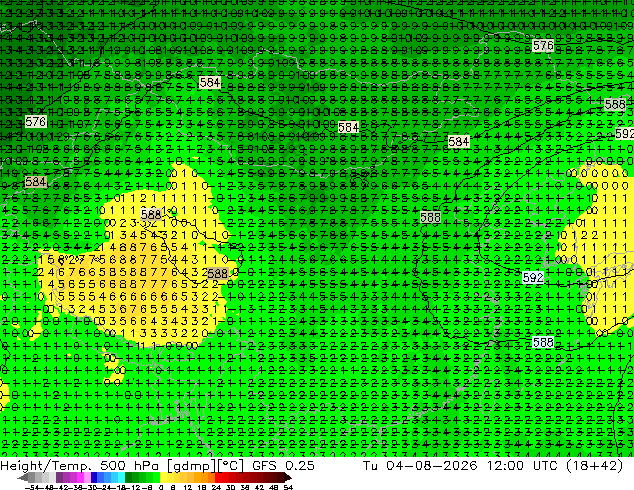Click the 576 contour label near the top right

(543, 46)
